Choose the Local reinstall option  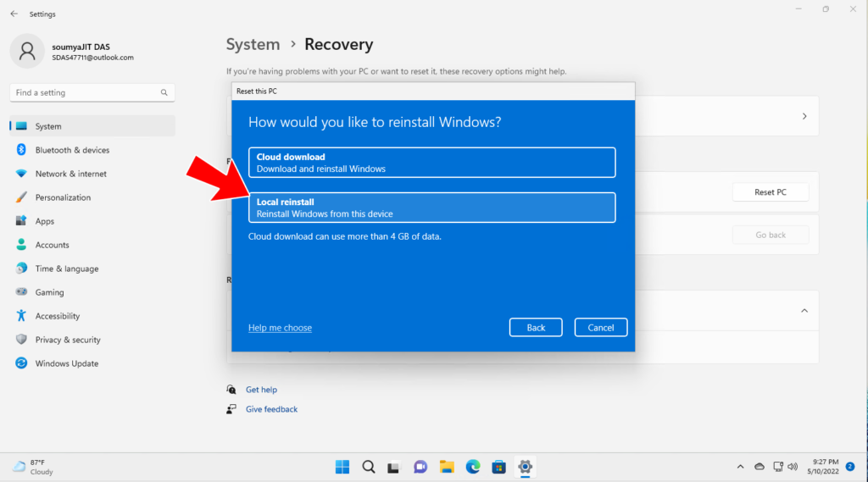(431, 208)
